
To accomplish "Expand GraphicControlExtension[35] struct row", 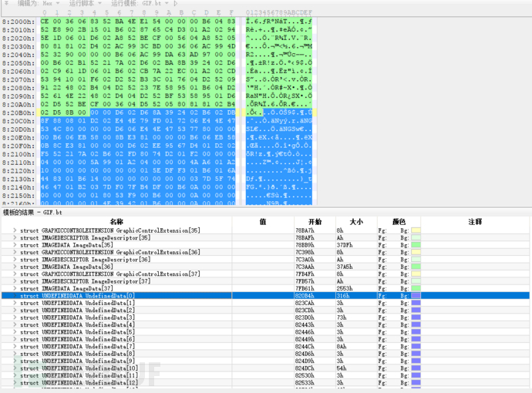I will [15, 230].
